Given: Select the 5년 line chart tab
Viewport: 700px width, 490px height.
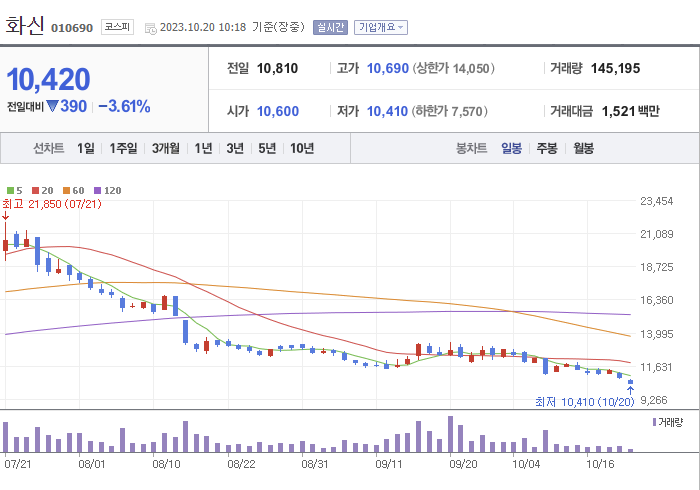Looking at the screenshot, I should 267,148.
